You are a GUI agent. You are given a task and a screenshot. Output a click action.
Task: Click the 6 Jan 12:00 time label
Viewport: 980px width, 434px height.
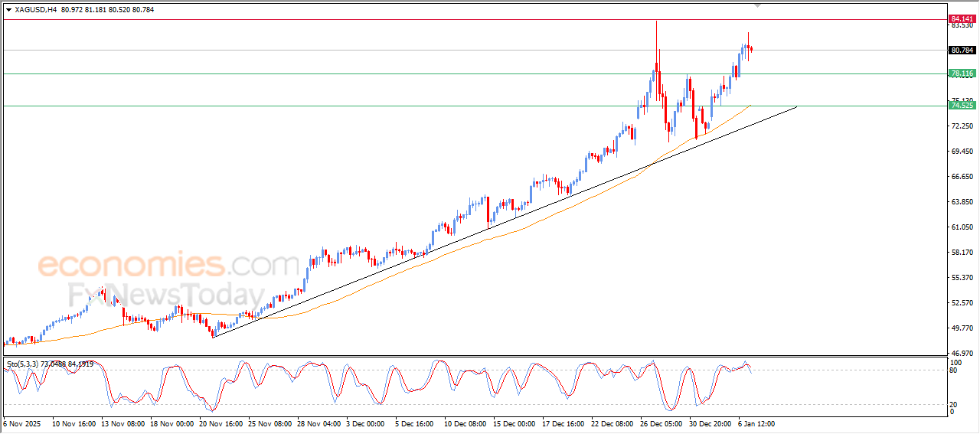[x=758, y=423]
